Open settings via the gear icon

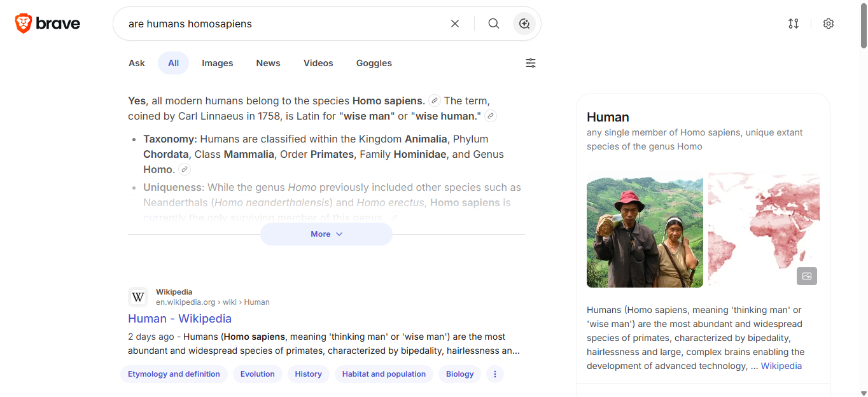click(828, 24)
